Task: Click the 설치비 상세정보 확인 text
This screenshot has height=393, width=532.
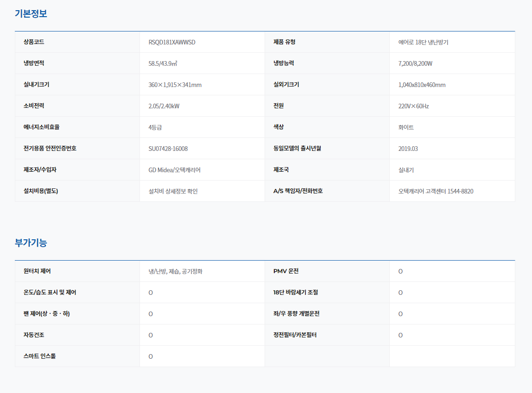Action: [173, 191]
